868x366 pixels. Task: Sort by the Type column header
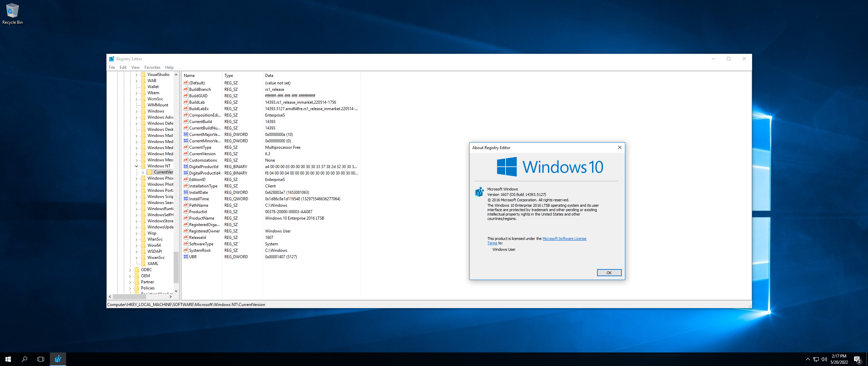pyautogui.click(x=242, y=76)
